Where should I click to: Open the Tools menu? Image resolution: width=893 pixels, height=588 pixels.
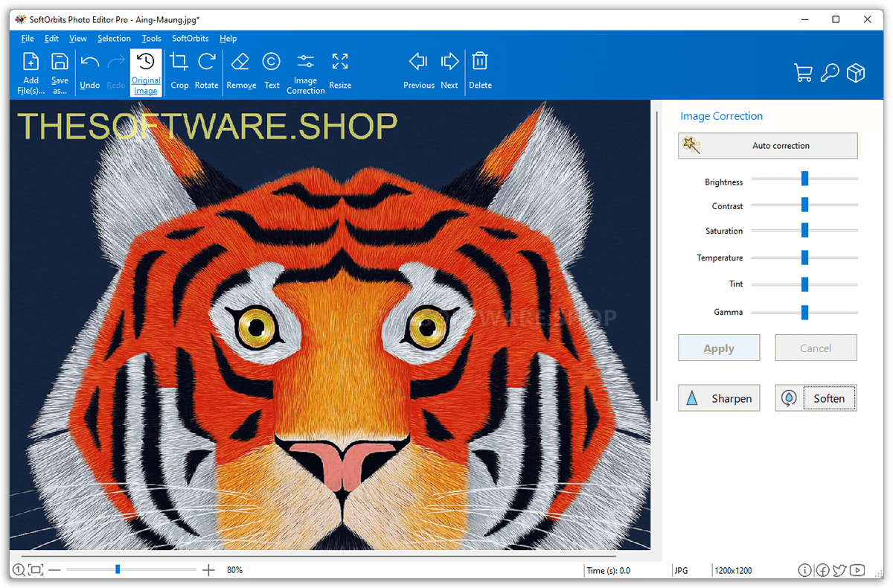(x=151, y=39)
